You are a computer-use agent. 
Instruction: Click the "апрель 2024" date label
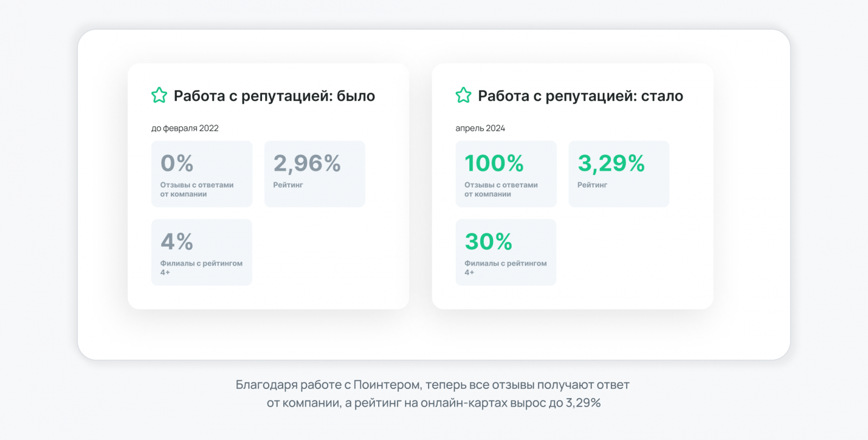[x=480, y=128]
